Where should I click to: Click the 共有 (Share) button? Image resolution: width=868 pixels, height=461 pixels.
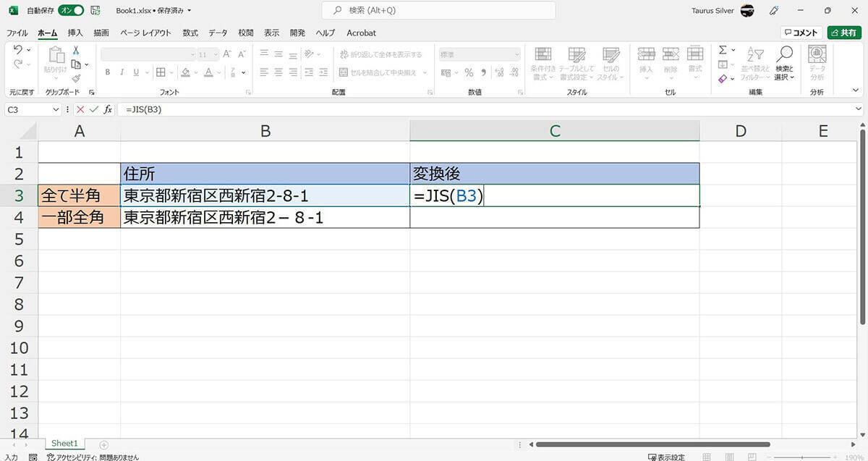[x=844, y=33]
